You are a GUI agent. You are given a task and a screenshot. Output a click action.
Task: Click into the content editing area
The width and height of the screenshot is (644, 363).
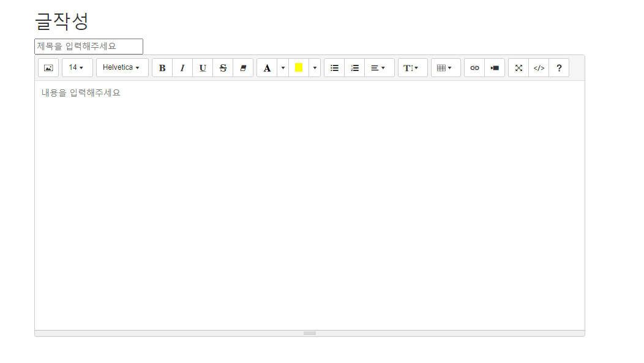[x=310, y=205]
